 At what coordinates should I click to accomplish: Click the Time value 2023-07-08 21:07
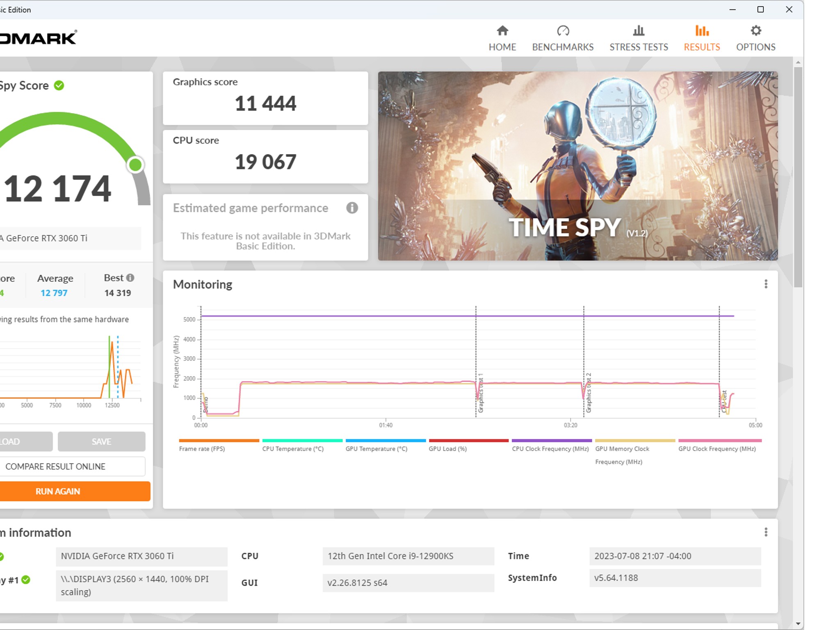[675, 556]
